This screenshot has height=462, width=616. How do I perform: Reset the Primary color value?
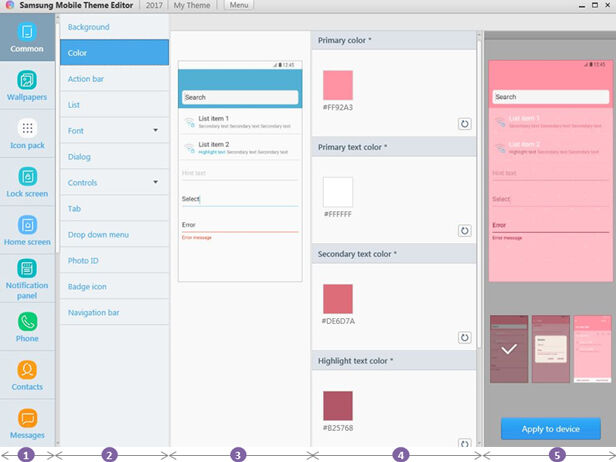pyautogui.click(x=464, y=124)
